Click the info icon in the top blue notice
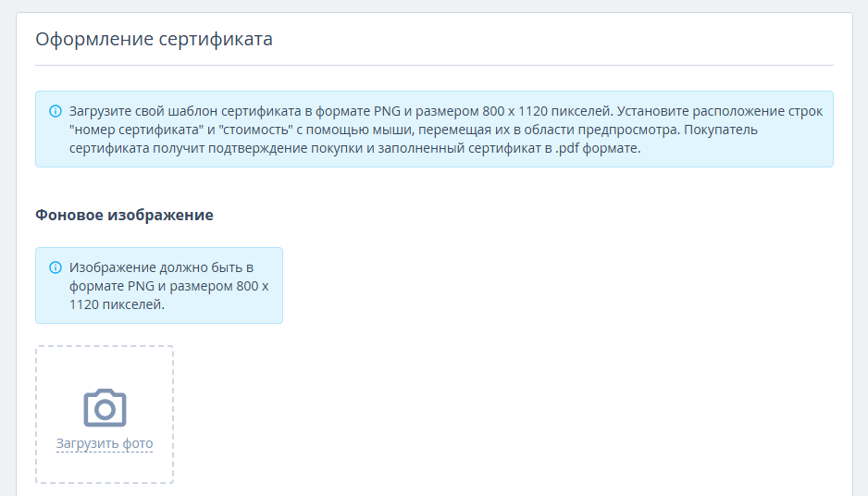Screen dimensions: 868x496 point(56,111)
